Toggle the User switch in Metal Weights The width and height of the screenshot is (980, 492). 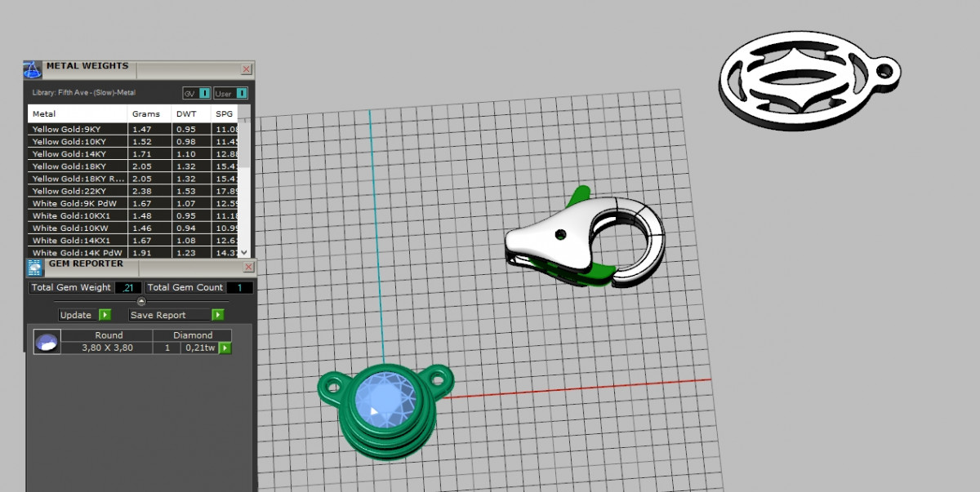pyautogui.click(x=230, y=93)
